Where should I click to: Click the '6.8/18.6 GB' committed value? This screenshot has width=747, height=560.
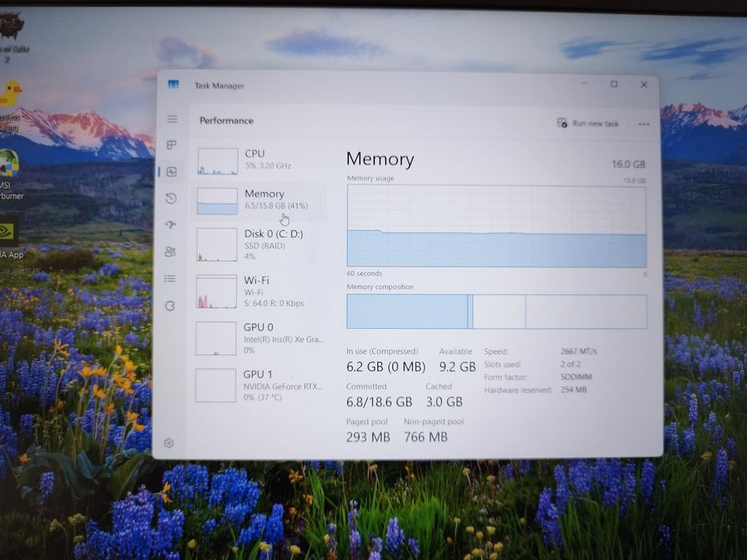point(380,402)
